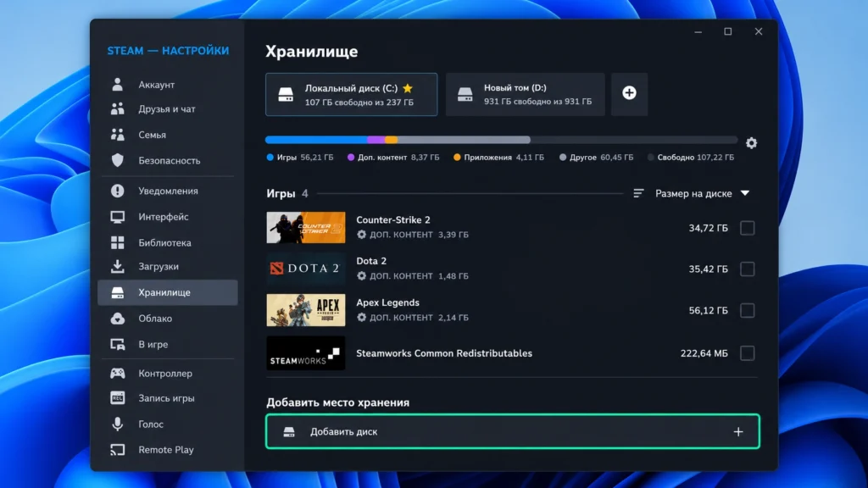Click the grey Другое segment of usage bar
868x488 pixels.
click(464, 140)
